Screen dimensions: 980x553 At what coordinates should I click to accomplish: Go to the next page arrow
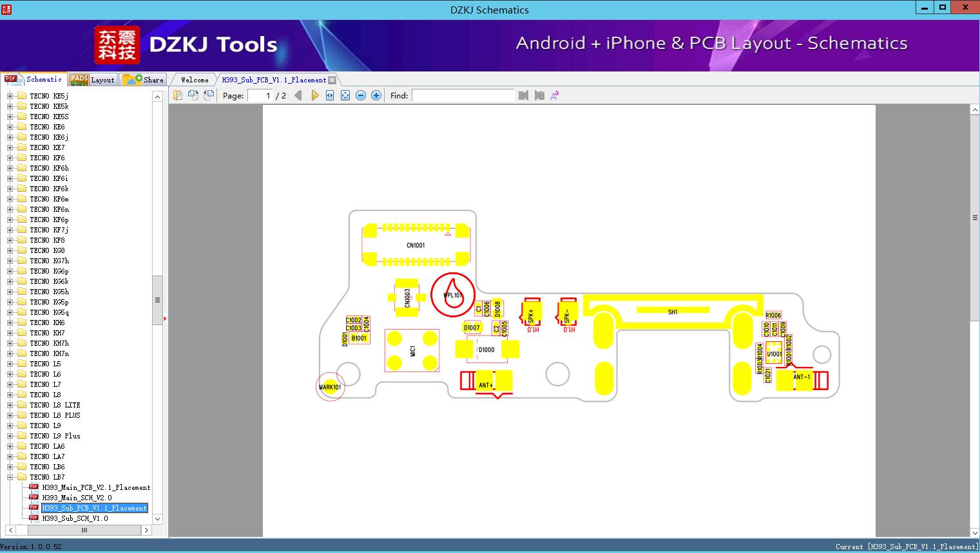point(314,95)
